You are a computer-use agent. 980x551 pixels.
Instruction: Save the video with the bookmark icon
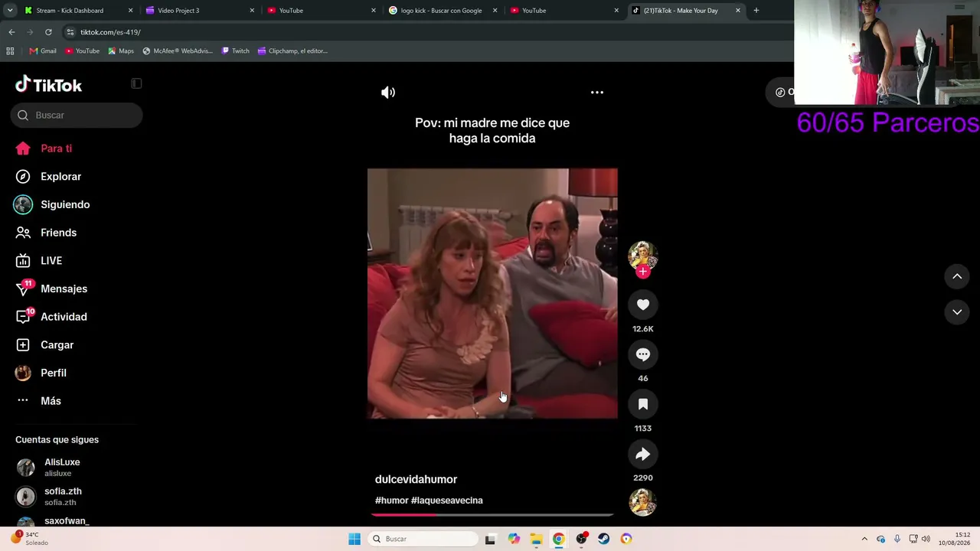click(x=643, y=404)
